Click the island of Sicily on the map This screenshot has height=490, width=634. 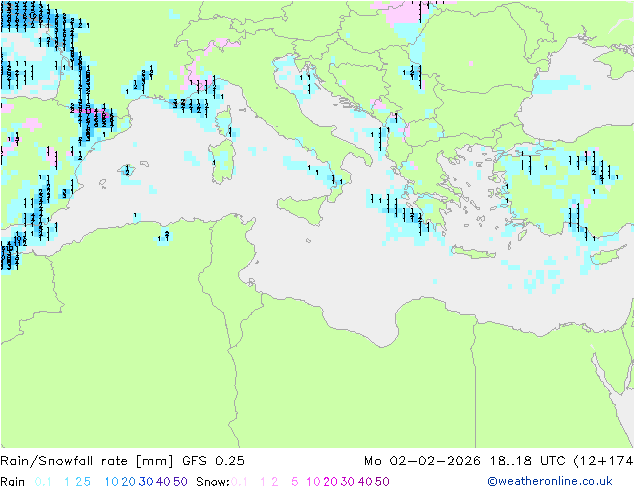[x=305, y=208]
